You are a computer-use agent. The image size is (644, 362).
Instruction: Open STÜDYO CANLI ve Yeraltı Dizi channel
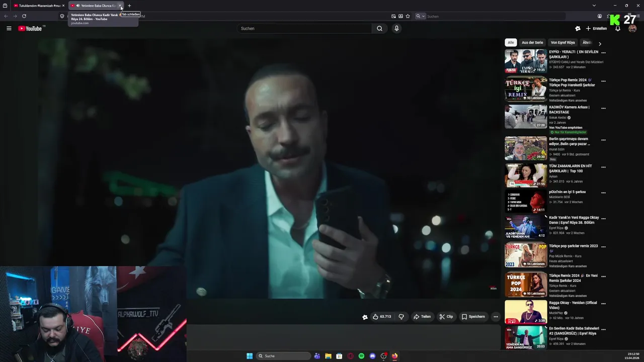click(576, 62)
